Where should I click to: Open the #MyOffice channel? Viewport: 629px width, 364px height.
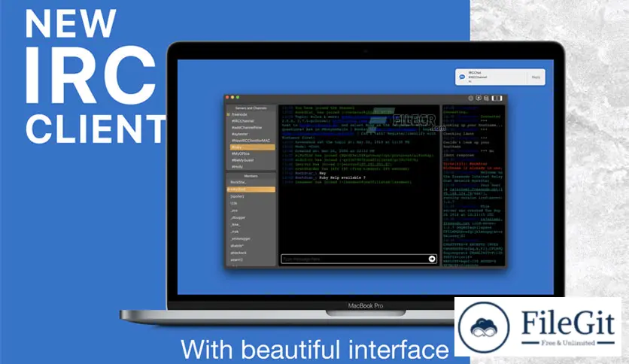[x=240, y=154]
